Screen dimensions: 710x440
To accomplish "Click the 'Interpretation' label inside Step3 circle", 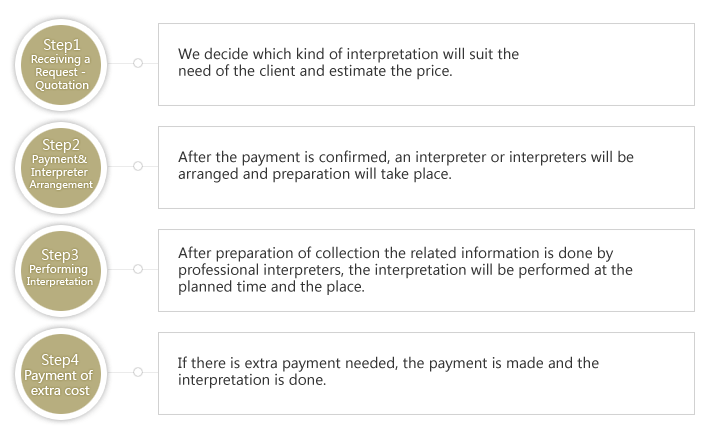I will pos(60,282).
